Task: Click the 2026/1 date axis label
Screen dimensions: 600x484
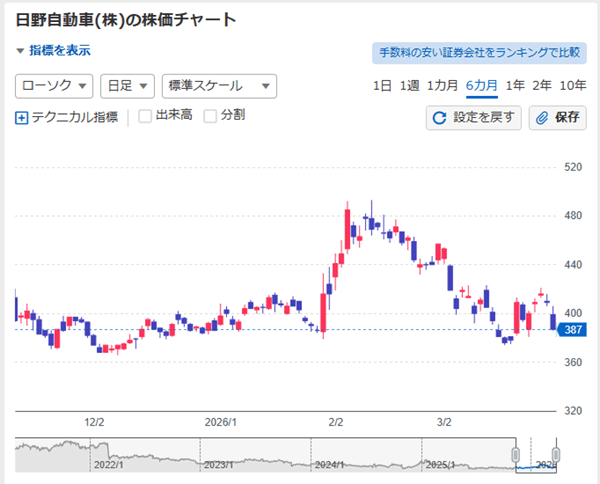Action: (221, 422)
